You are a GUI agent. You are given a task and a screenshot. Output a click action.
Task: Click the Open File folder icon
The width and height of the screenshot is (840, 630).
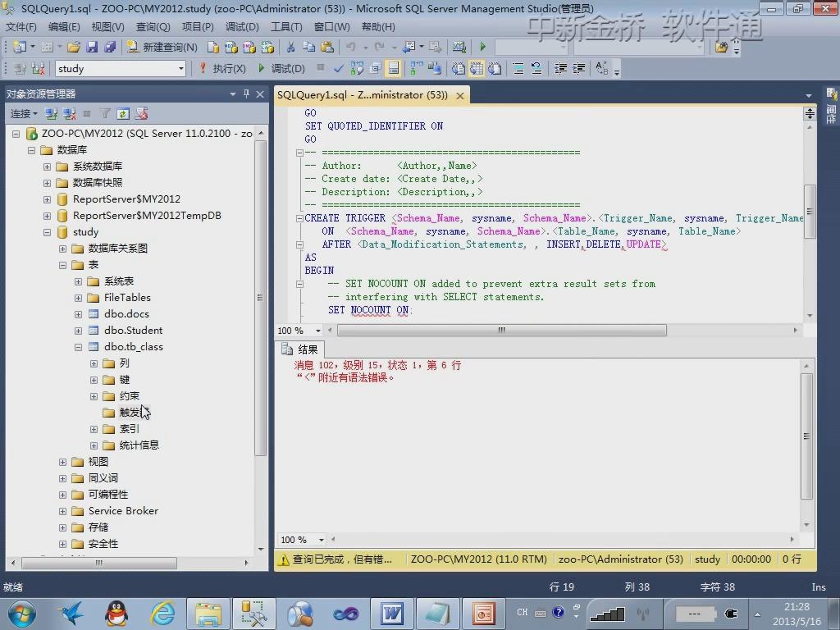(73, 47)
